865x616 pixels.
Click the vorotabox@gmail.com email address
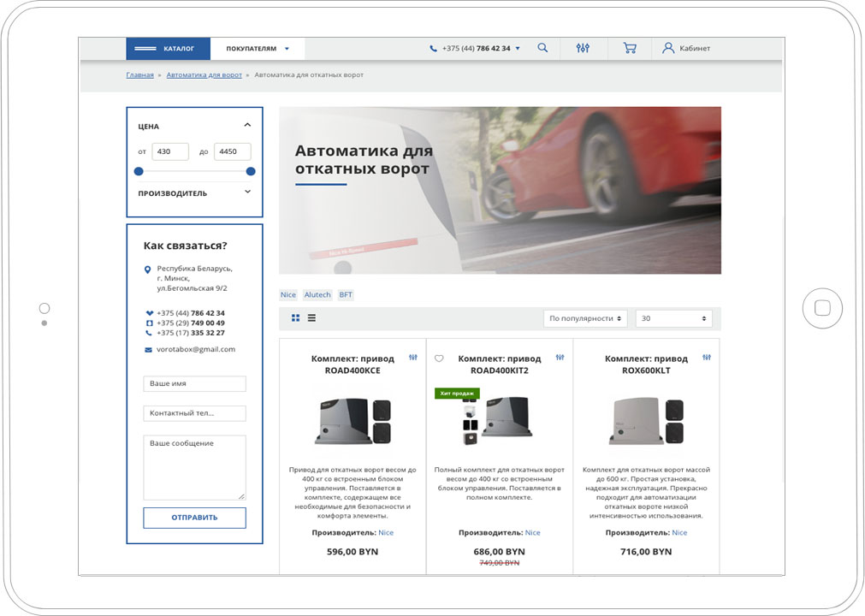click(x=196, y=350)
